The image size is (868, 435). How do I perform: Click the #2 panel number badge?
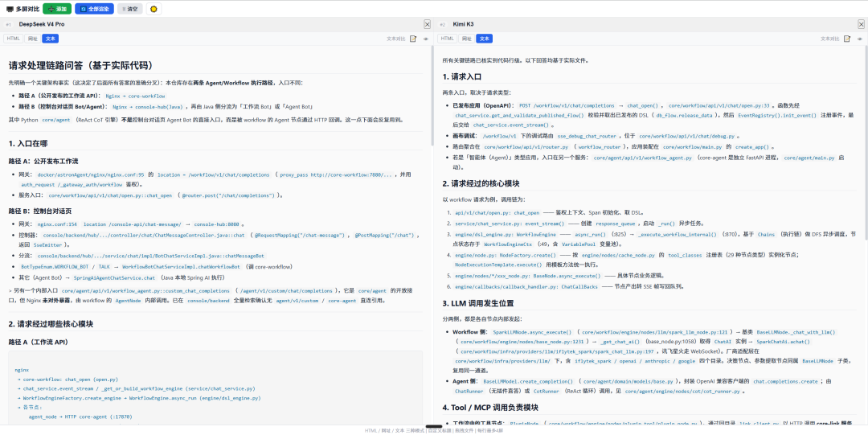point(442,25)
